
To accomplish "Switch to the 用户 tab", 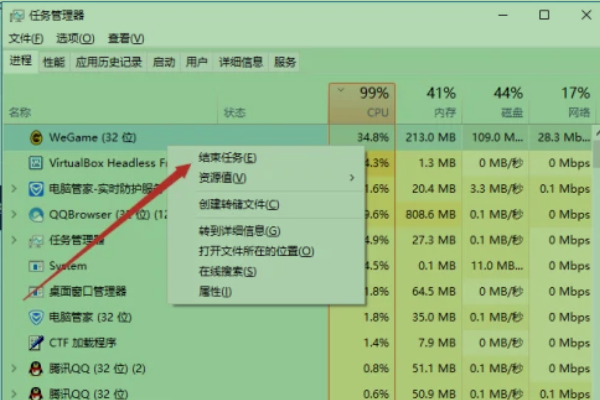I will pos(197,62).
